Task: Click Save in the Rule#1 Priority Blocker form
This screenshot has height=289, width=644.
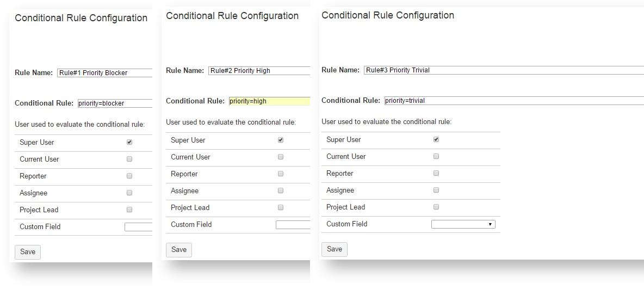Action: (x=28, y=252)
